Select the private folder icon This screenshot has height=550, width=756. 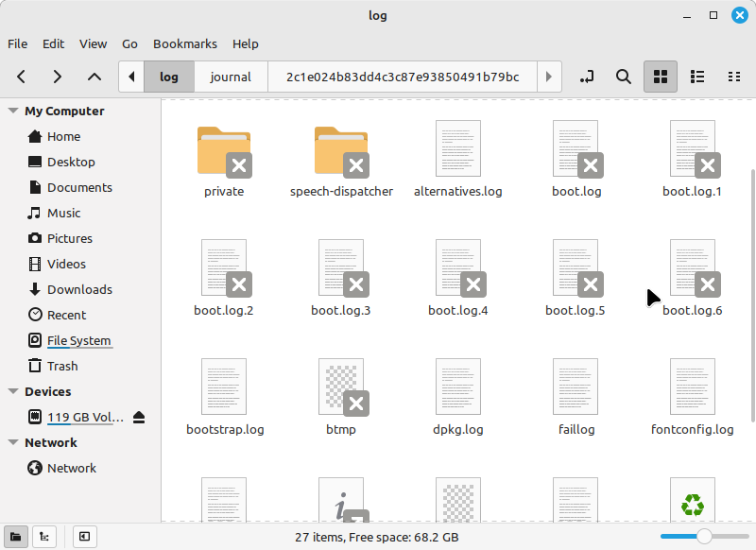click(224, 150)
